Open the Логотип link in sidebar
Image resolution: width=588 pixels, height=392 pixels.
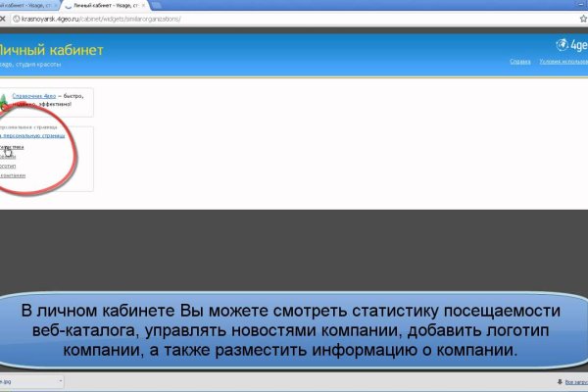8,166
